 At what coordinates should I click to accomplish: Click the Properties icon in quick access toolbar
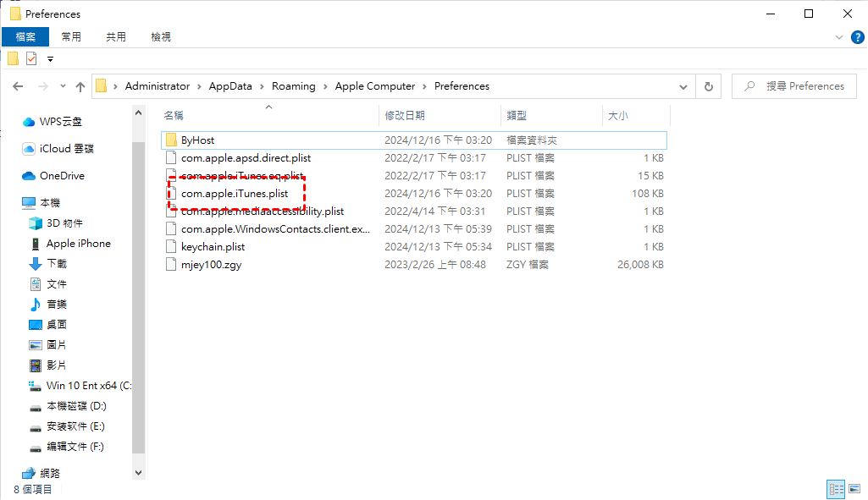[31, 59]
